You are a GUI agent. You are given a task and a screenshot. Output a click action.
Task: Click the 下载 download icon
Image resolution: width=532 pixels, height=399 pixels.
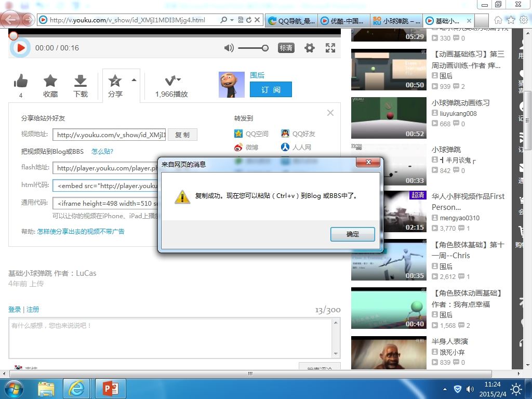pos(81,81)
